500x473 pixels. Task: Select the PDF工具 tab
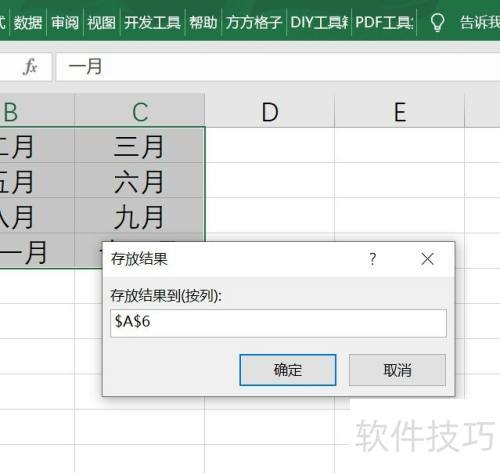tap(384, 23)
